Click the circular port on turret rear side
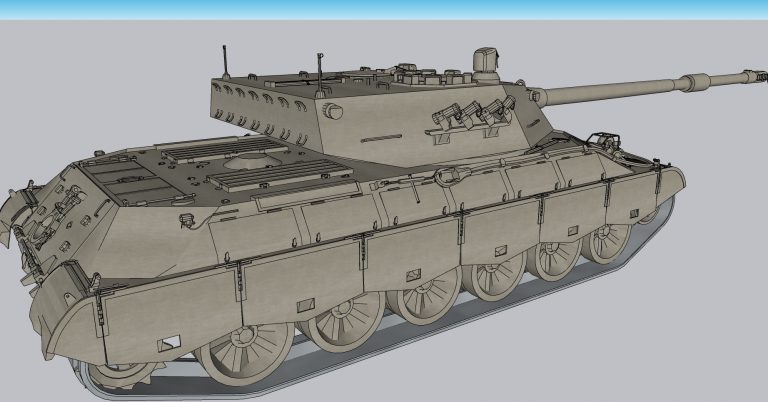 point(334,111)
